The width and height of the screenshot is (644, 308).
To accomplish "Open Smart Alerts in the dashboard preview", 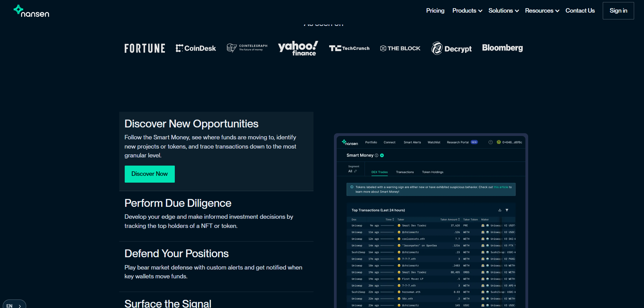I will [x=412, y=142].
